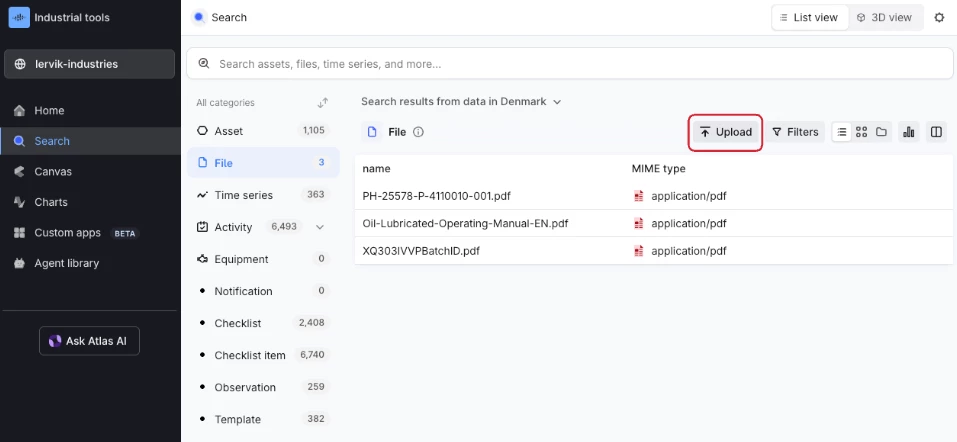Click the info icon beside File
The image size is (957, 442).
(x=419, y=132)
